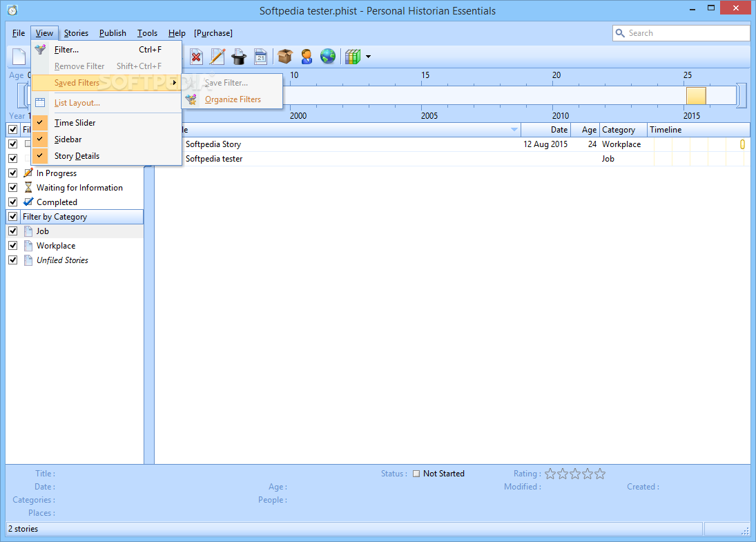This screenshot has width=756, height=542.
Task: Sort stories by the Age column header
Action: coord(585,129)
